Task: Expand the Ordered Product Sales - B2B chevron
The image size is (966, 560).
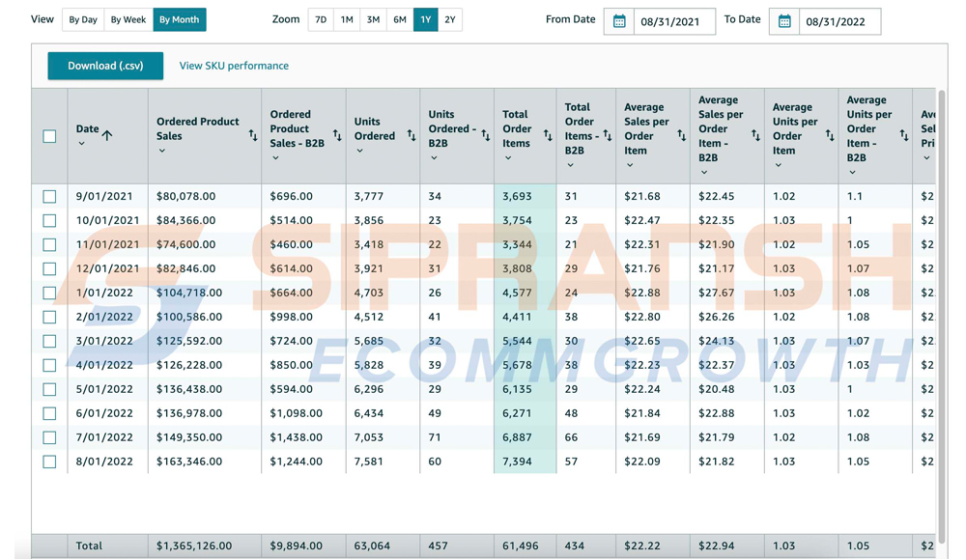Action: pyautogui.click(x=275, y=158)
